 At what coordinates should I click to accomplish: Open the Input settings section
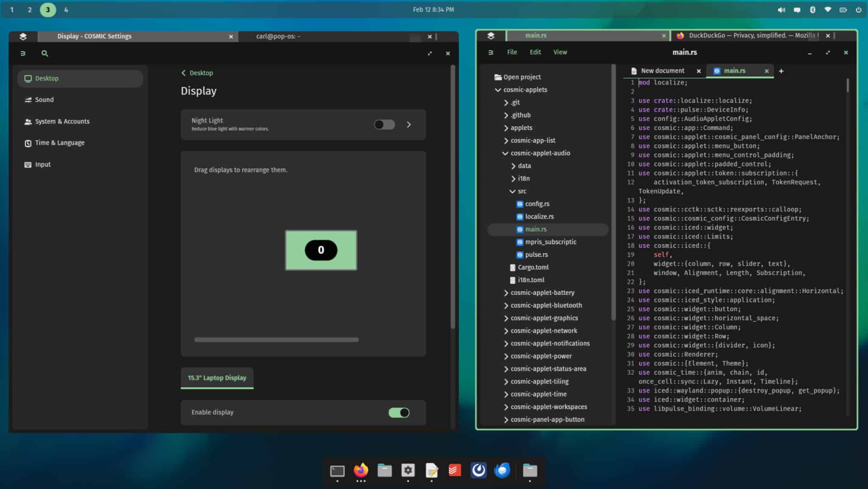[42, 164]
